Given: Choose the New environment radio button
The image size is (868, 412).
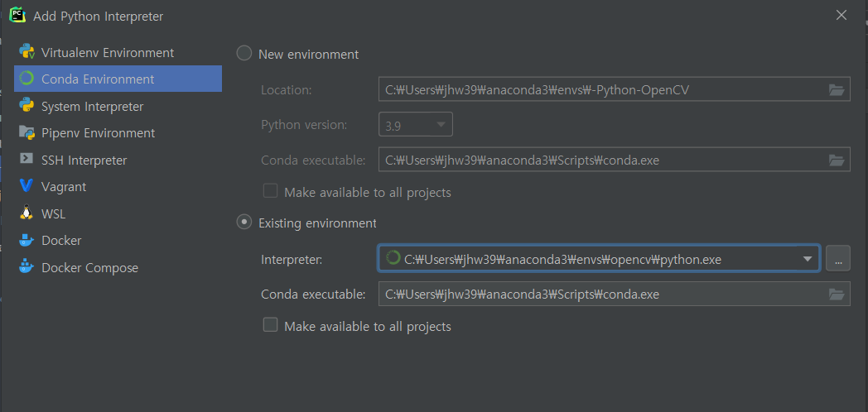Looking at the screenshot, I should pyautogui.click(x=244, y=54).
